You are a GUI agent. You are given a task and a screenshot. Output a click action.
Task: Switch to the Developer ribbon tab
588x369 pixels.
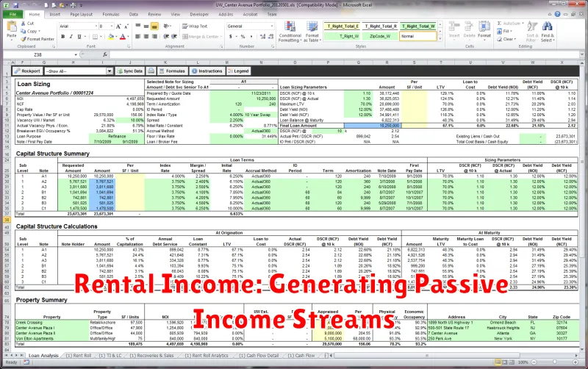point(199,14)
